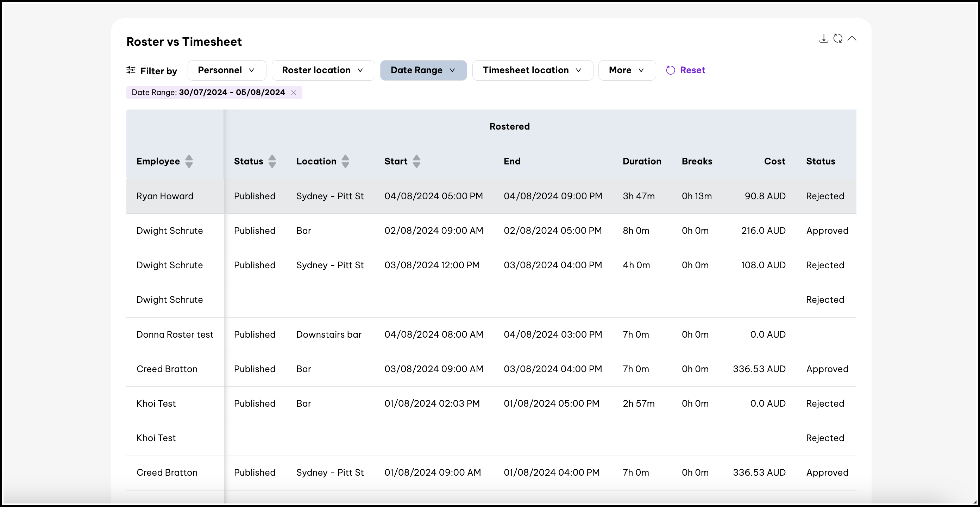Sort by rostered Status column arrows
Screen dimensions: 980x507
[x=272, y=161]
